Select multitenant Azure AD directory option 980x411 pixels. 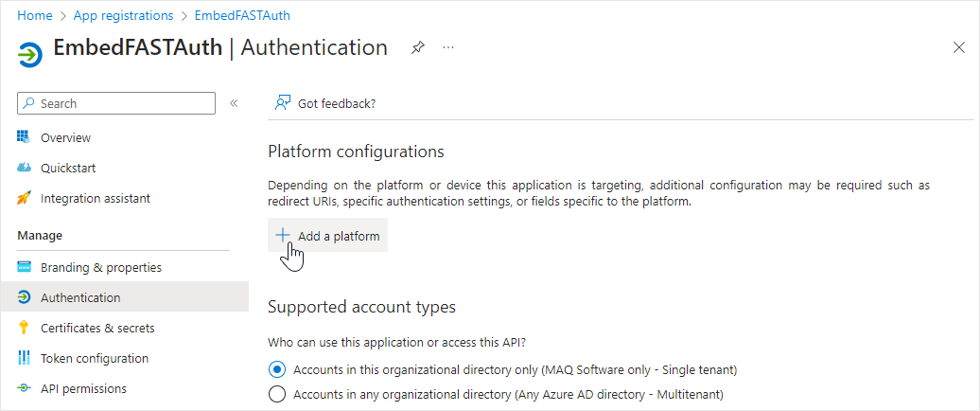(x=277, y=394)
